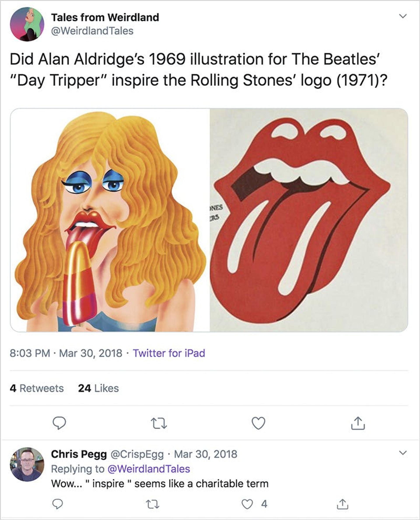This screenshot has width=420, height=520.
Task: Reply to Chris Pegg's comment
Action: tap(58, 504)
